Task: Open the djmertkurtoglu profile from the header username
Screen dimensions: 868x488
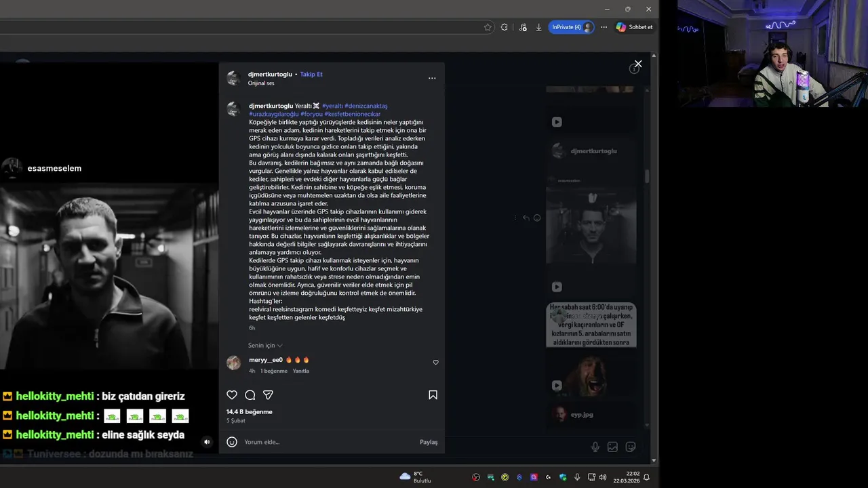Action: 270,74
